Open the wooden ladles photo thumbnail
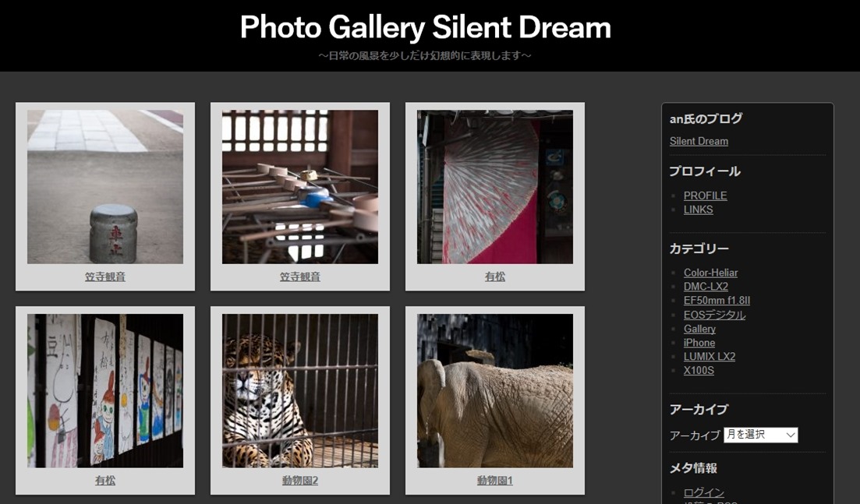This screenshot has height=504, width=860. pos(300,187)
